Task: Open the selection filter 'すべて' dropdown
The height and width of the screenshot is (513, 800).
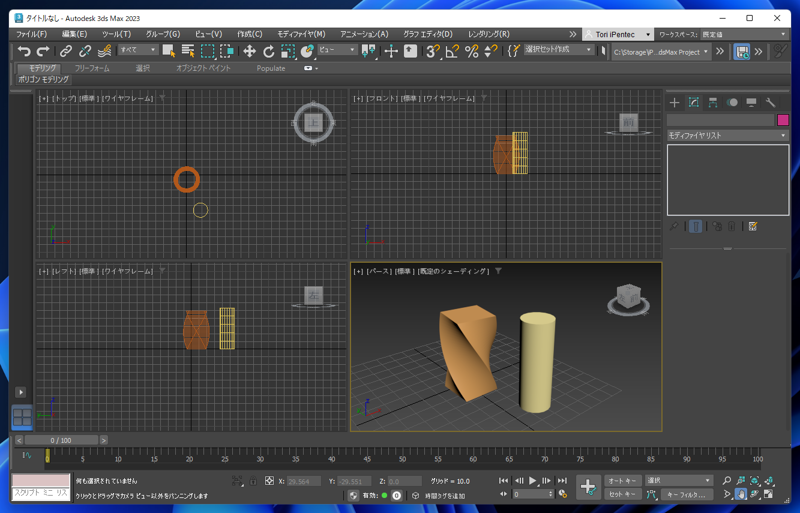Action: [138, 50]
